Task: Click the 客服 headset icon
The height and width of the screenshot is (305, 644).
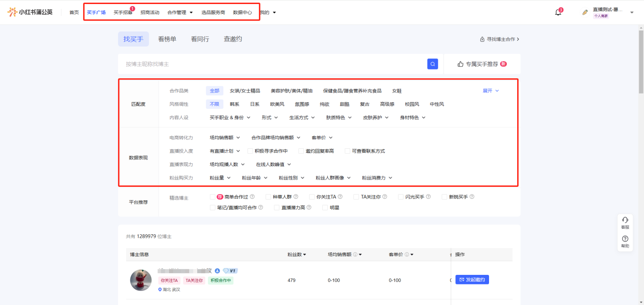Action: point(625,220)
